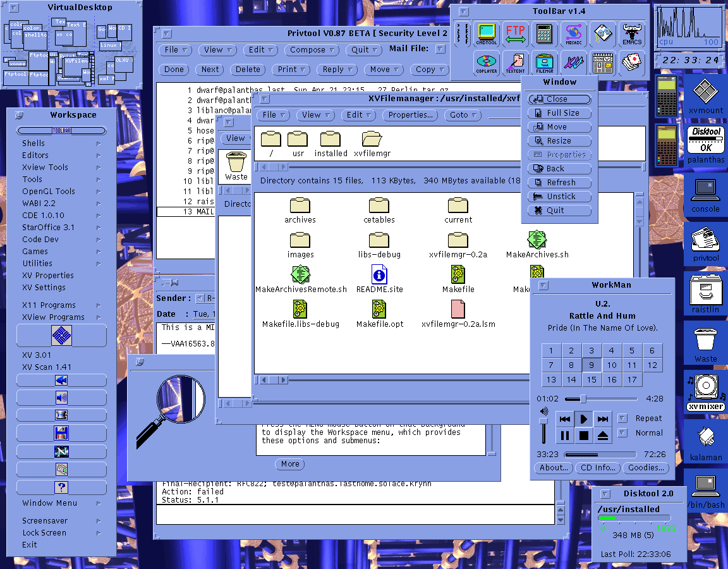This screenshot has width=728, height=569.
Task: Select track 12 in WorkMan
Action: click(652, 365)
